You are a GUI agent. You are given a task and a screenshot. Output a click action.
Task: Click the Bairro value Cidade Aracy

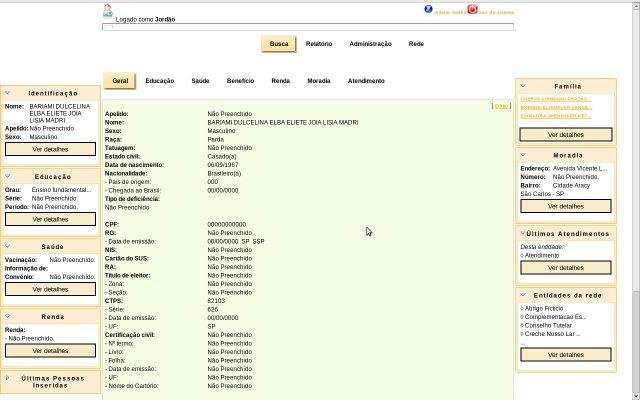(571, 185)
